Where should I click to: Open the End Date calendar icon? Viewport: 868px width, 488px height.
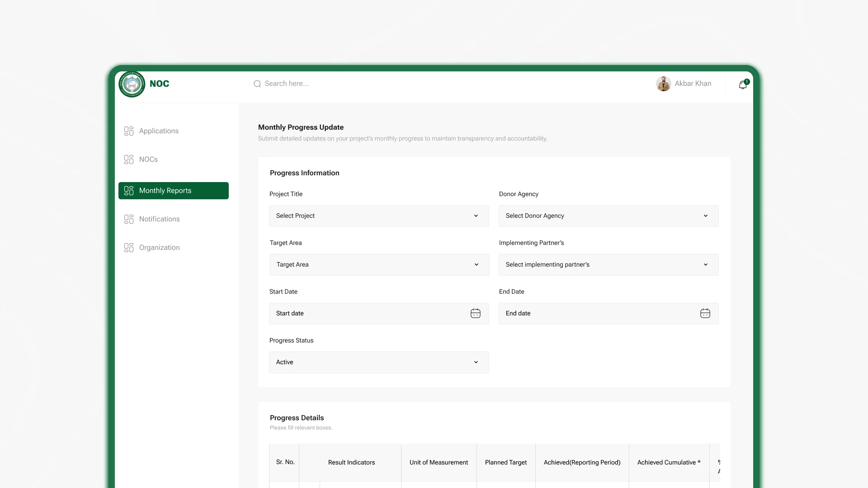pos(705,314)
